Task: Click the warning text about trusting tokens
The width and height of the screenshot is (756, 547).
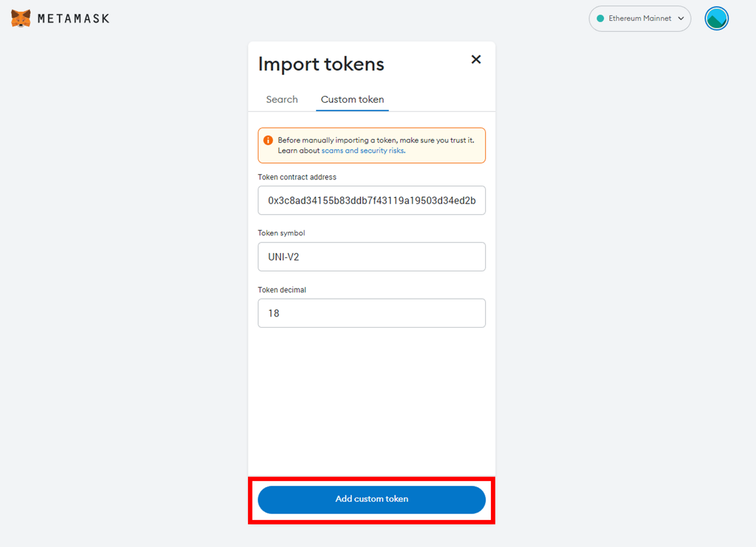Action: click(376, 140)
